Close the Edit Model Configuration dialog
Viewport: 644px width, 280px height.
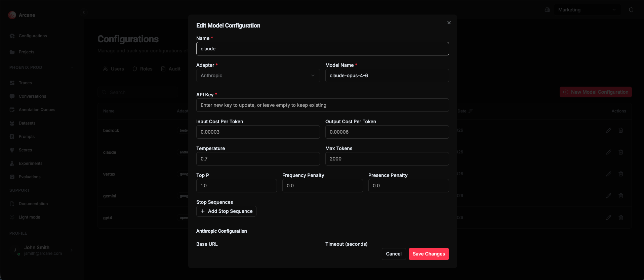tap(449, 23)
